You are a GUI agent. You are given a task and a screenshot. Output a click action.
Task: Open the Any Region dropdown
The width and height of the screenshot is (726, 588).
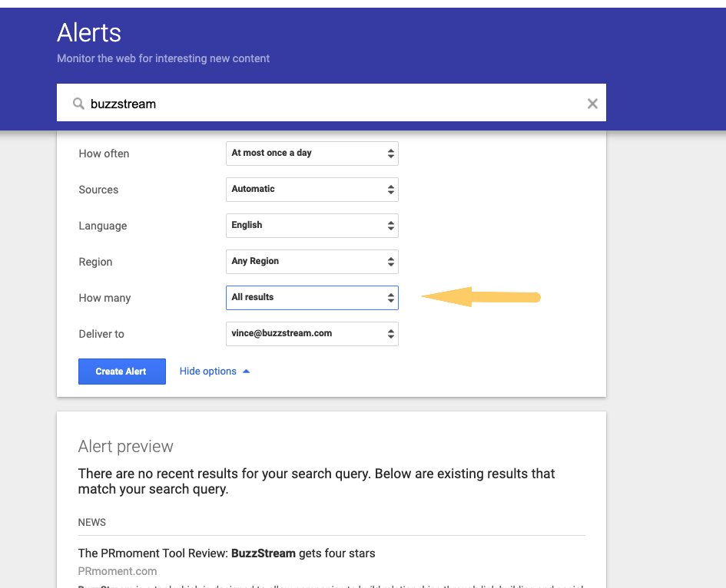coord(307,261)
